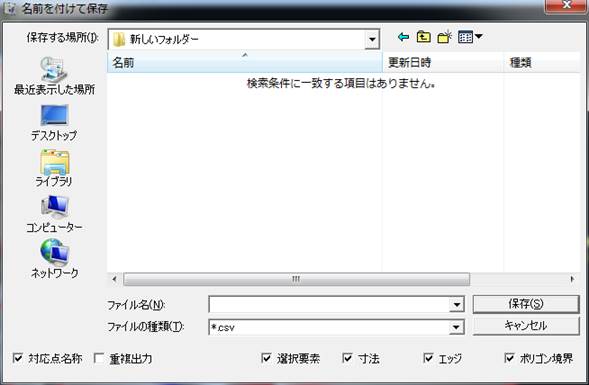The height and width of the screenshot is (385, 589).
Task: Expand the 保存する場所 folder dropdown
Action: [x=372, y=39]
